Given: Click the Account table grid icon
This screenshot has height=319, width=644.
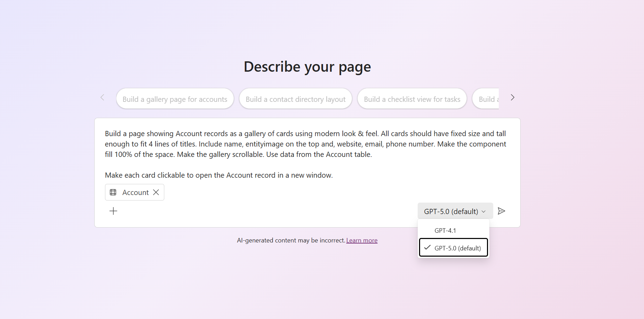Looking at the screenshot, I should tap(113, 192).
